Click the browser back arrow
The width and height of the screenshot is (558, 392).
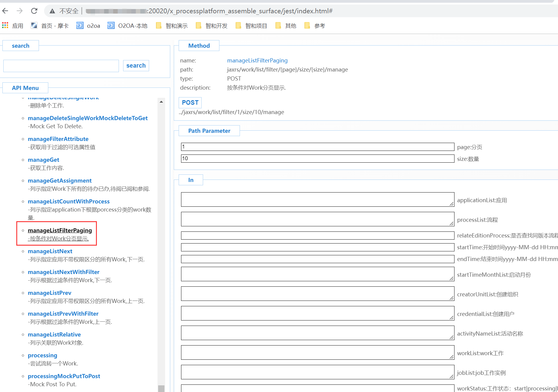[x=5, y=11]
